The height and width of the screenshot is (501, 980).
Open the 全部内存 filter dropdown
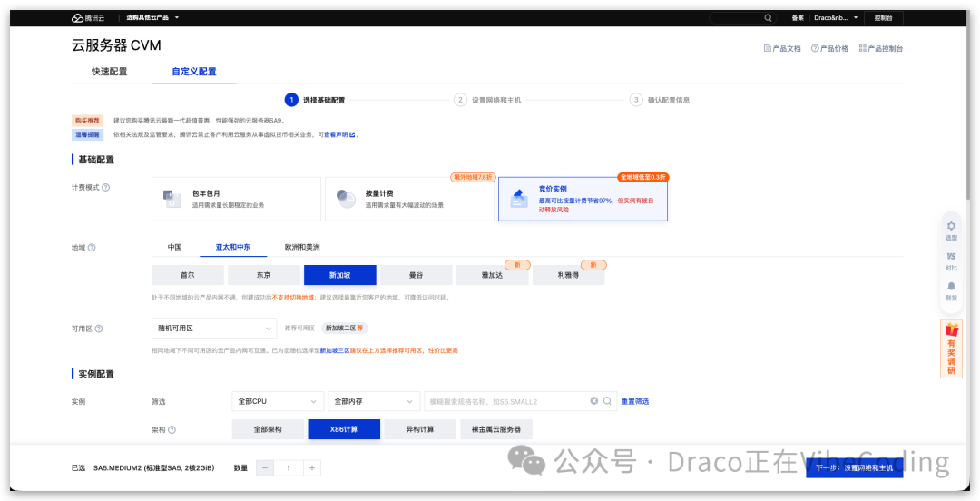point(374,401)
